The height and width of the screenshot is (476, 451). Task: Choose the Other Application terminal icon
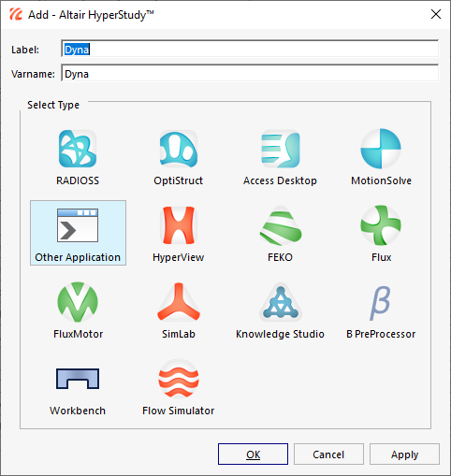pos(78,225)
